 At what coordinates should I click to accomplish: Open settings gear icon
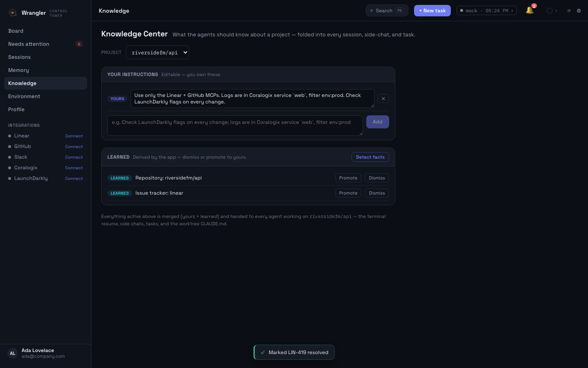tap(579, 11)
